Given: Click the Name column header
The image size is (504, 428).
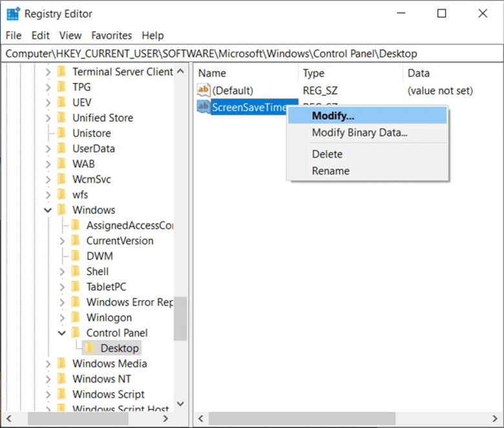Looking at the screenshot, I should (x=247, y=73).
